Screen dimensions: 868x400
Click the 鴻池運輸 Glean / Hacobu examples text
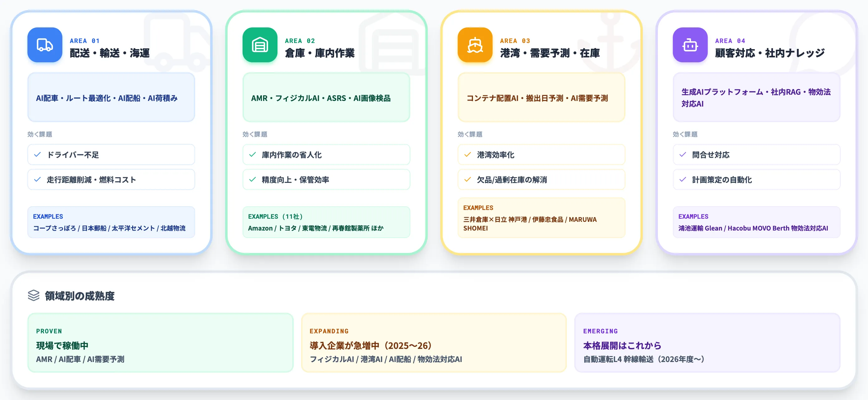(x=753, y=228)
